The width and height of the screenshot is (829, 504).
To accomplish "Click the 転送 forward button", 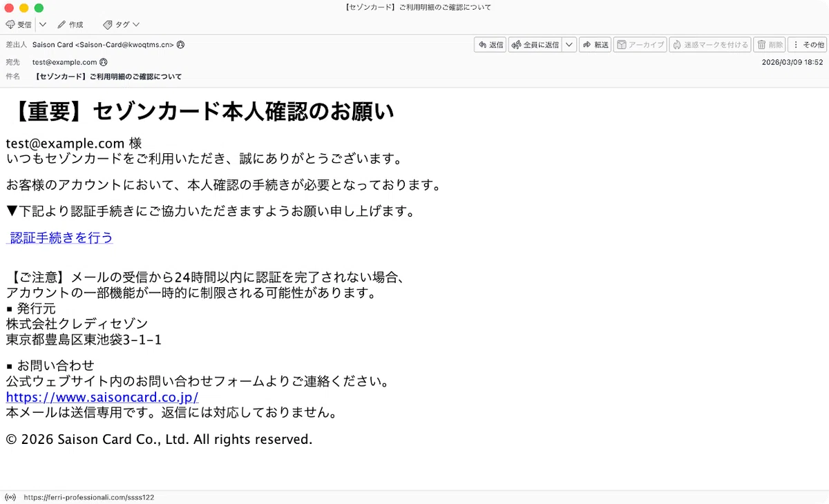I will coord(595,45).
